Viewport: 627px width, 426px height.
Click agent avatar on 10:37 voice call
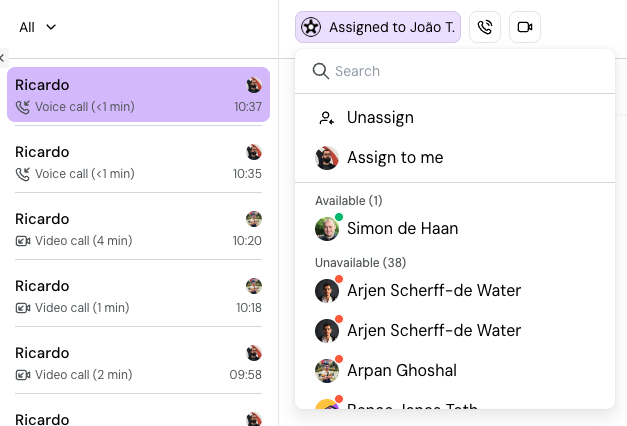254,85
